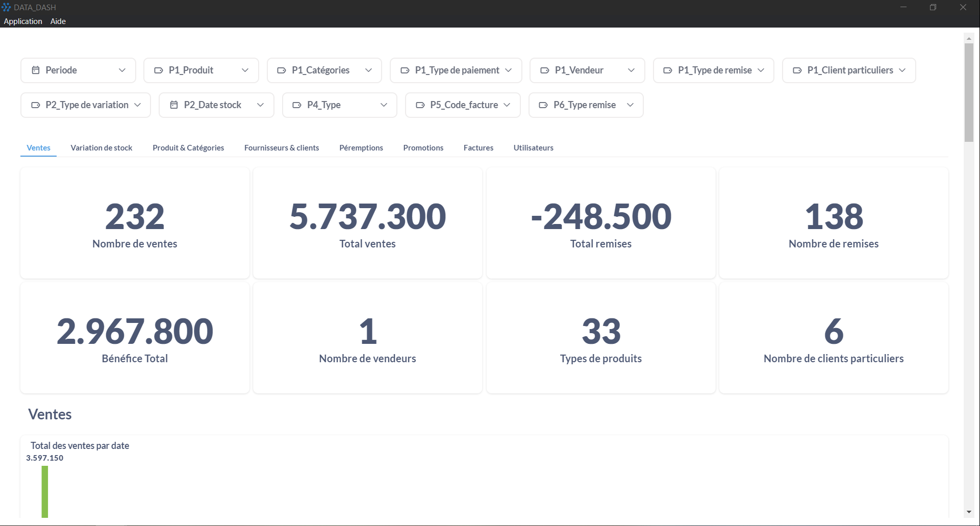Expand the P1_Type de paiement dropdown

click(x=508, y=70)
